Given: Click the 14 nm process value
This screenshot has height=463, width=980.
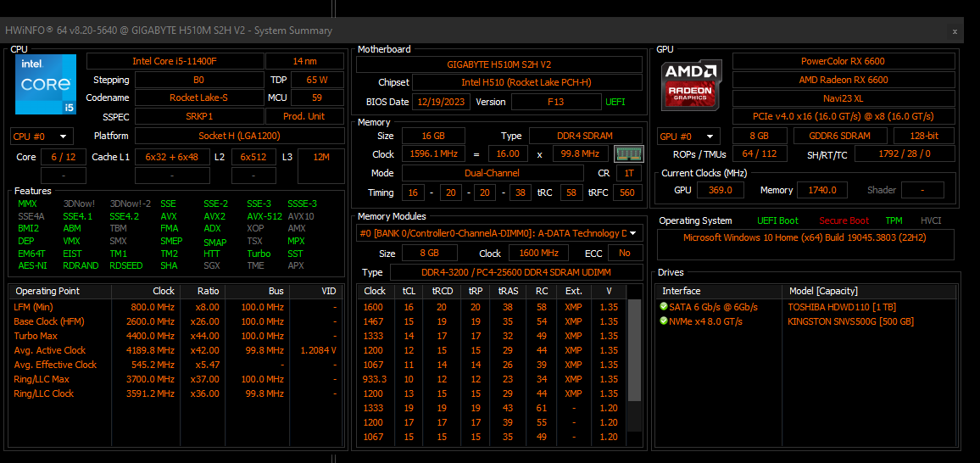Looking at the screenshot, I should pos(304,61).
